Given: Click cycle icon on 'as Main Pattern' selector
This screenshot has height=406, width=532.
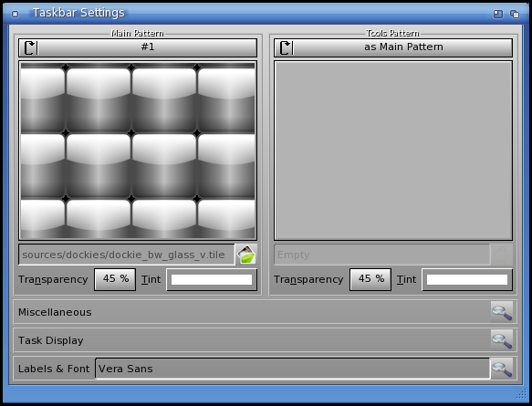Looking at the screenshot, I should [x=286, y=47].
